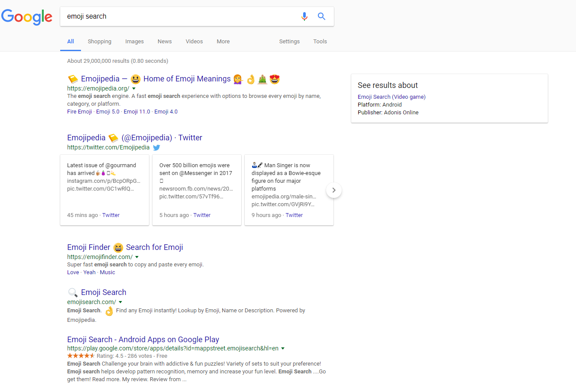This screenshot has height=392, width=576.
Task: Click the 'See results about' heading
Action: 388,85
